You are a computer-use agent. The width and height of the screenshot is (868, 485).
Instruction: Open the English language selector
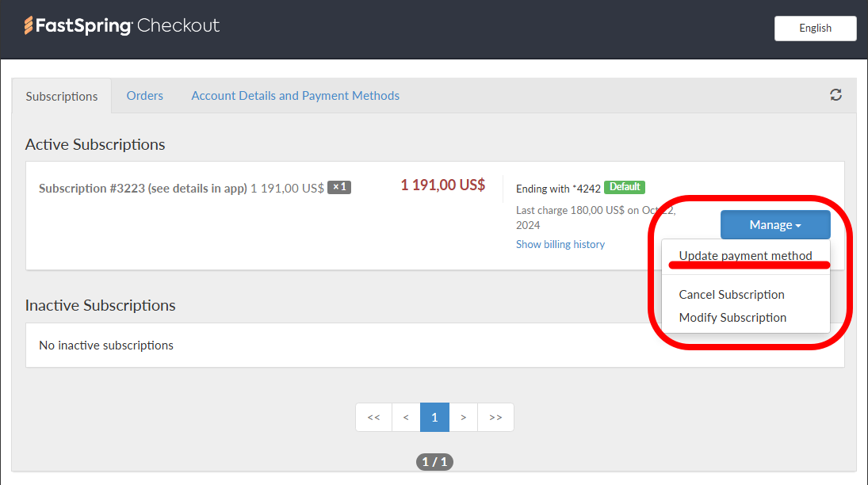815,28
